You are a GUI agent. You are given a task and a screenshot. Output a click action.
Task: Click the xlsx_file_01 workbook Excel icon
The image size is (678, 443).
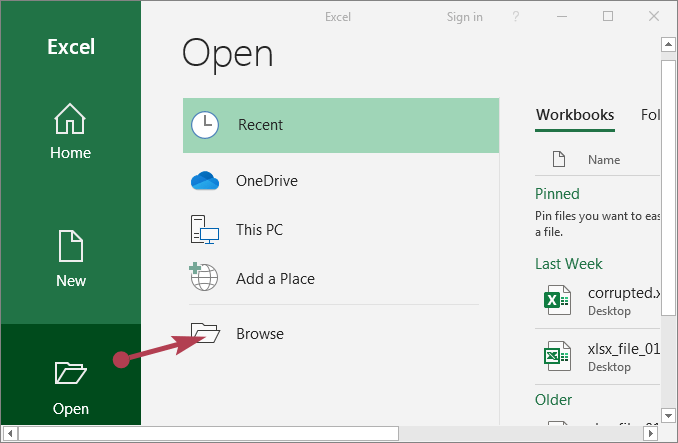tap(557, 356)
